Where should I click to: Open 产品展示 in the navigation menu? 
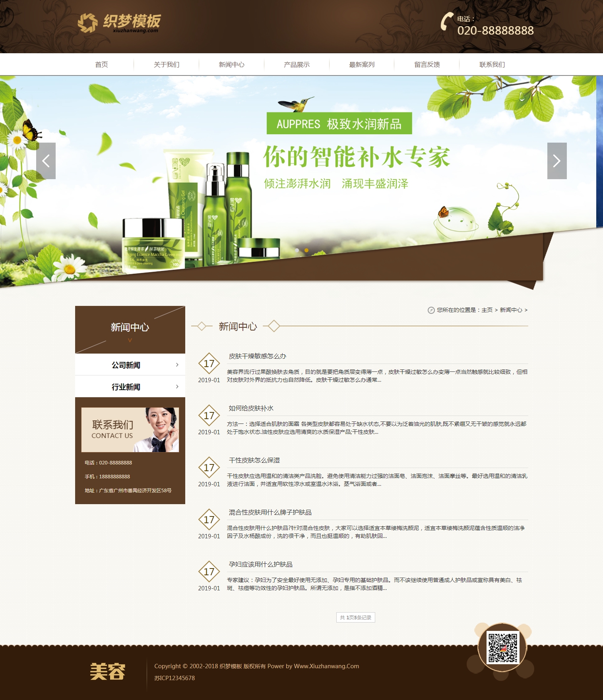click(297, 64)
